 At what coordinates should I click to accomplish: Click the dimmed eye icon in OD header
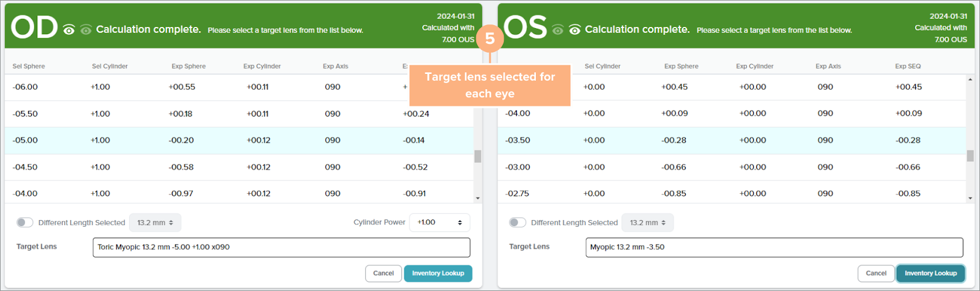tap(86, 30)
